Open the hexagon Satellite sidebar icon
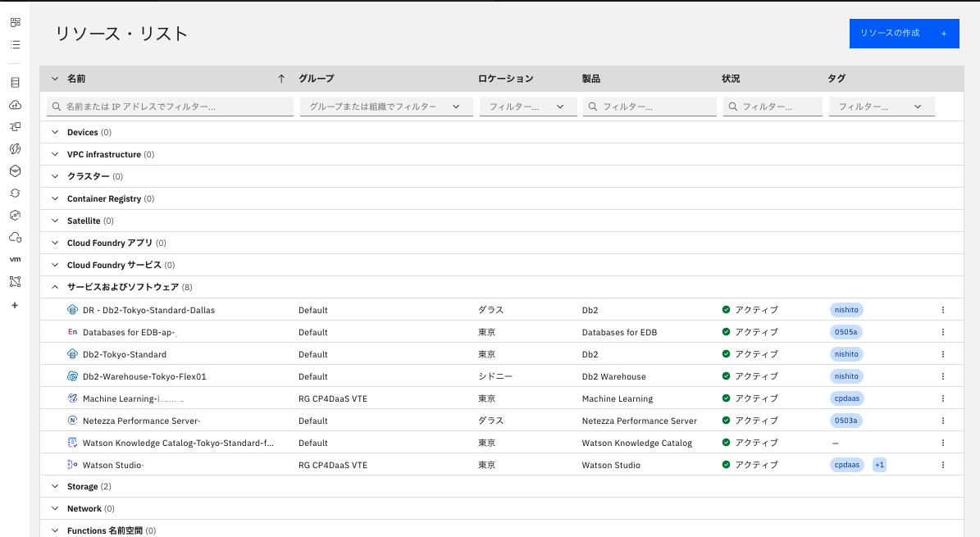This screenshot has height=537, width=980. click(x=15, y=215)
